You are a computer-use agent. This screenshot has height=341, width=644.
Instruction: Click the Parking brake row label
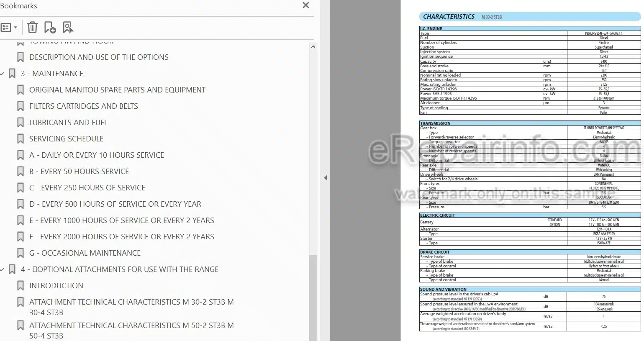(x=433, y=271)
